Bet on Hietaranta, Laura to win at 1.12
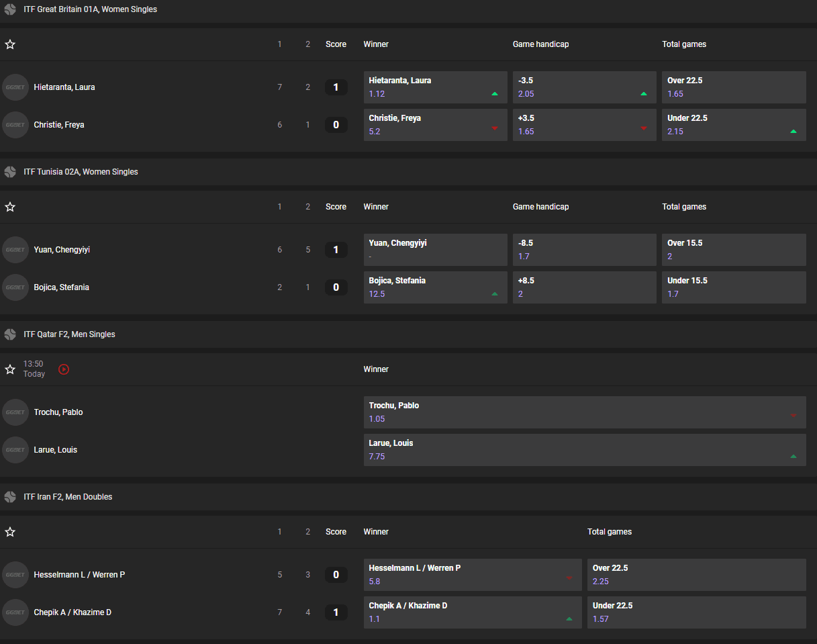817x644 pixels. pos(436,87)
